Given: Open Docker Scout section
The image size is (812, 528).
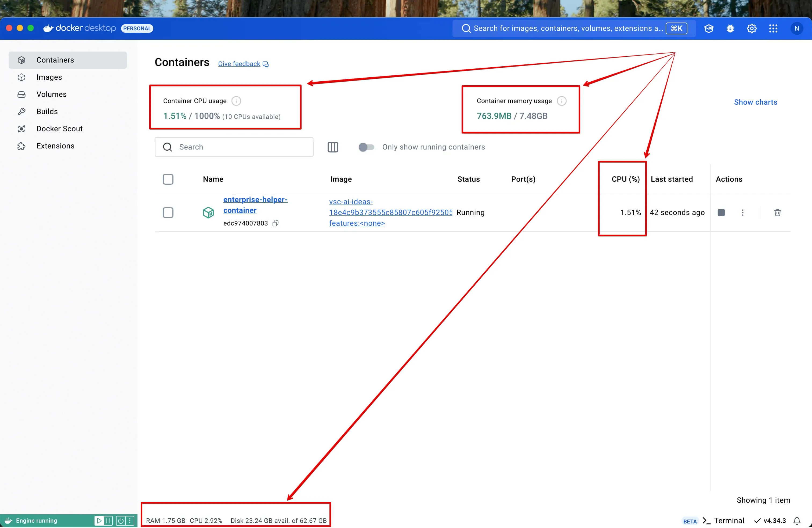Looking at the screenshot, I should 59,129.
